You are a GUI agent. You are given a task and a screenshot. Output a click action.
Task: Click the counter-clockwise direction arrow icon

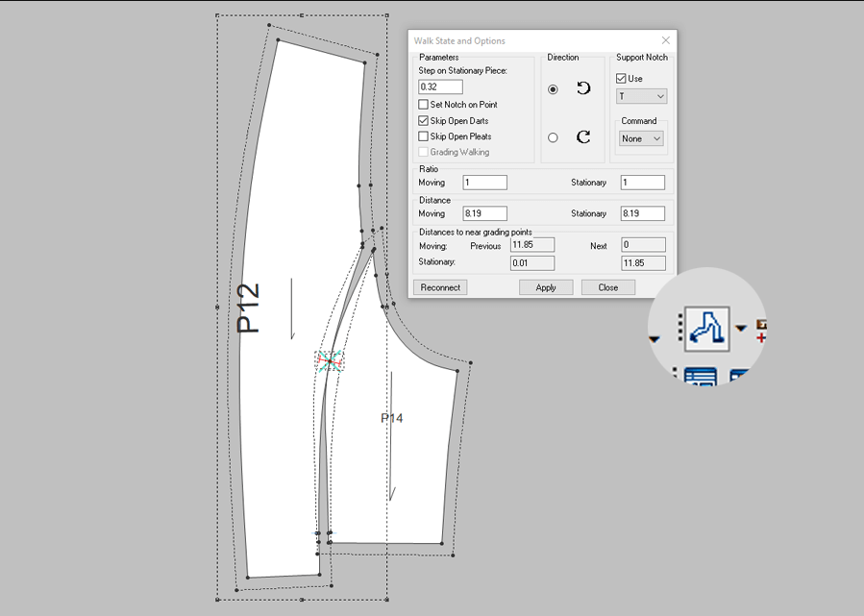tap(583, 88)
